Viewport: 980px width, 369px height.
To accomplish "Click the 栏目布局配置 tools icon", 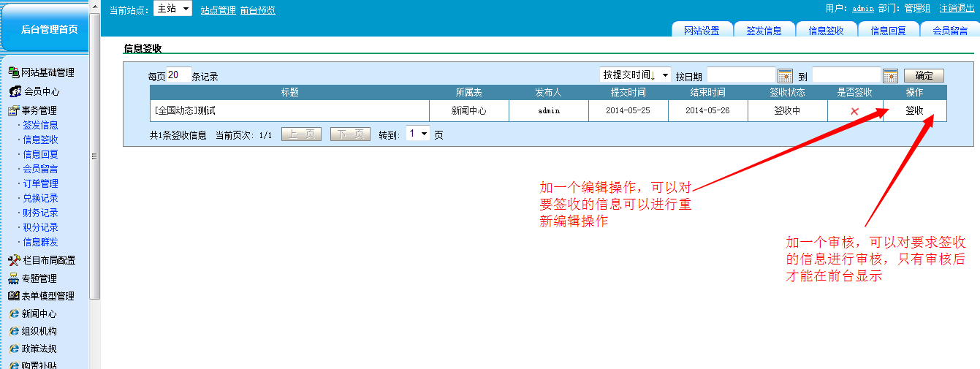I will (14, 260).
